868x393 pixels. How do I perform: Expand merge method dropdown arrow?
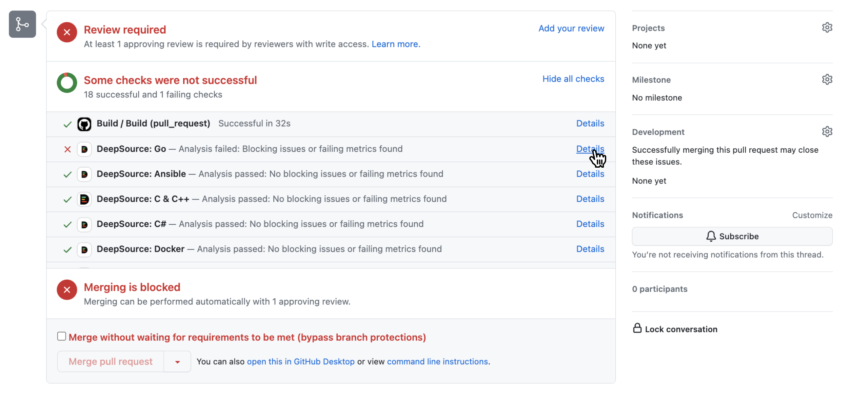[x=177, y=362]
